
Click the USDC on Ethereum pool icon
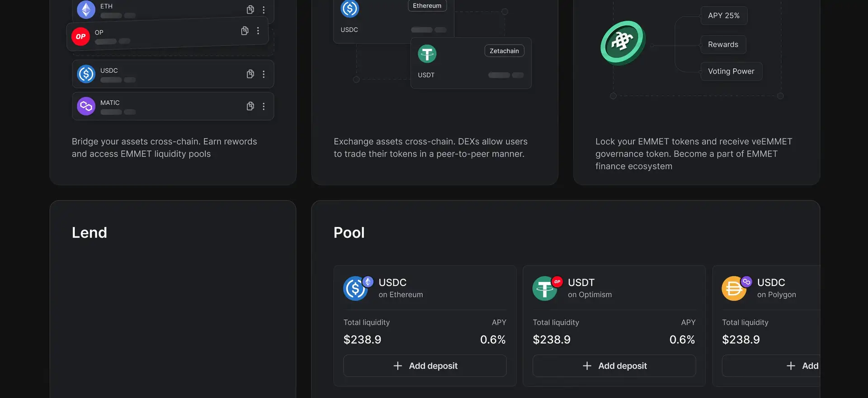(356, 288)
